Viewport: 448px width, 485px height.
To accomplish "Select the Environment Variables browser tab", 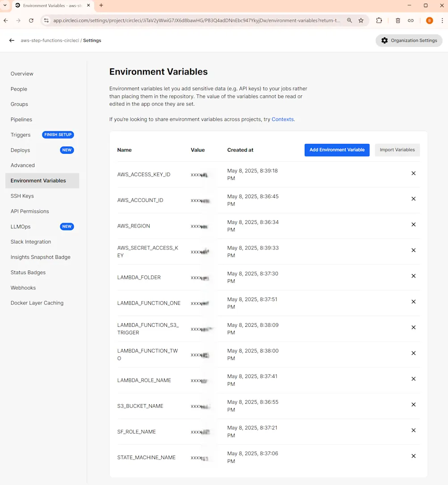I will coord(49,6).
